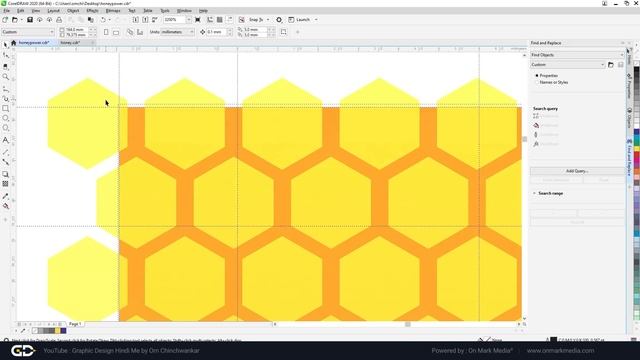Open the Bitmaps menu
Viewport: 640px width, 360px height.
(113, 11)
